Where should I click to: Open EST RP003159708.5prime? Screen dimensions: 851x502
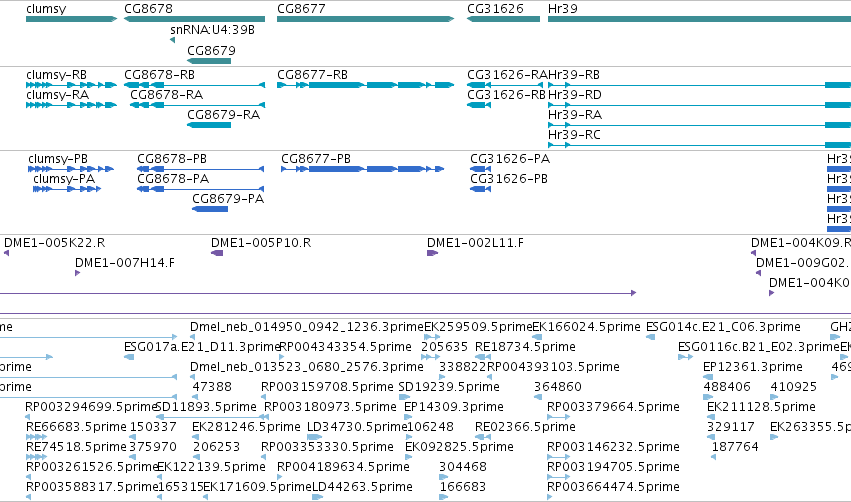click(x=327, y=387)
